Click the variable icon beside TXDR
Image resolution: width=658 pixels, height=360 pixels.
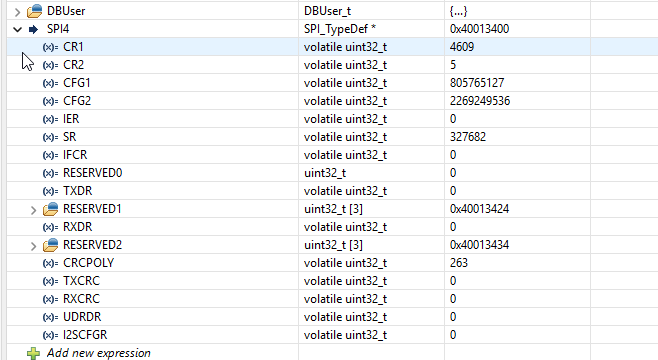pos(50,192)
